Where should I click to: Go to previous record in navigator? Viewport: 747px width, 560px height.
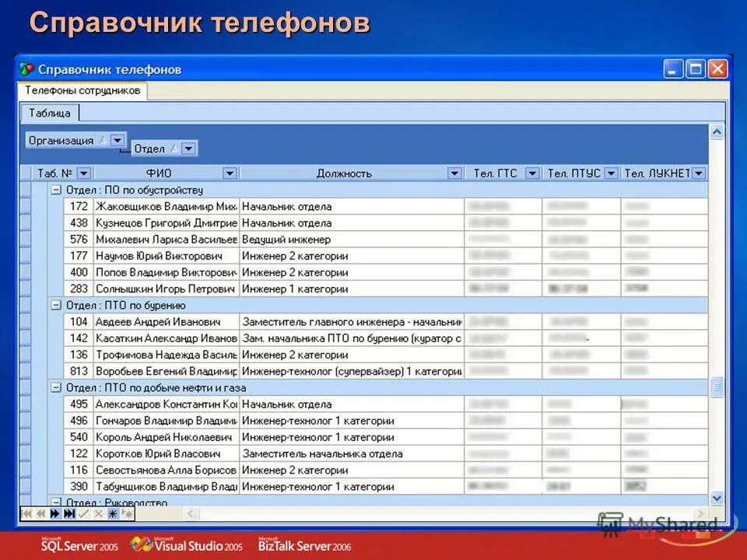pos(39,513)
